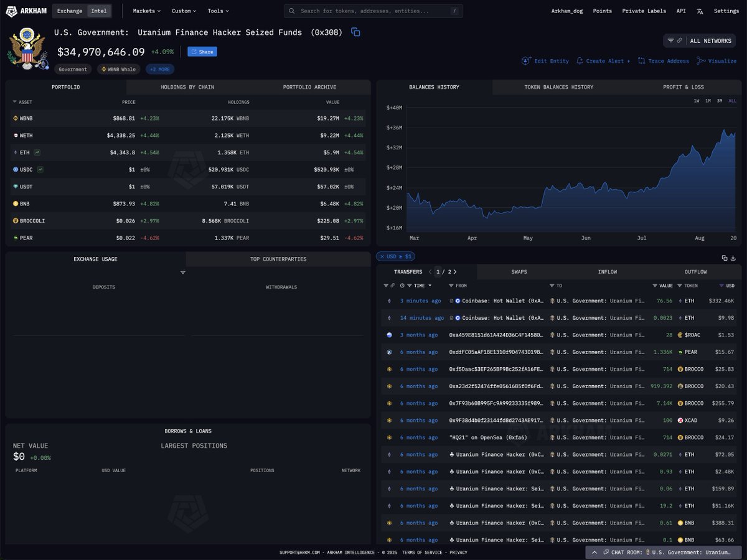Viewport: 747px width, 560px height.
Task: Click Coinbase icon in the 3 minutes ago row
Action: [458, 301]
